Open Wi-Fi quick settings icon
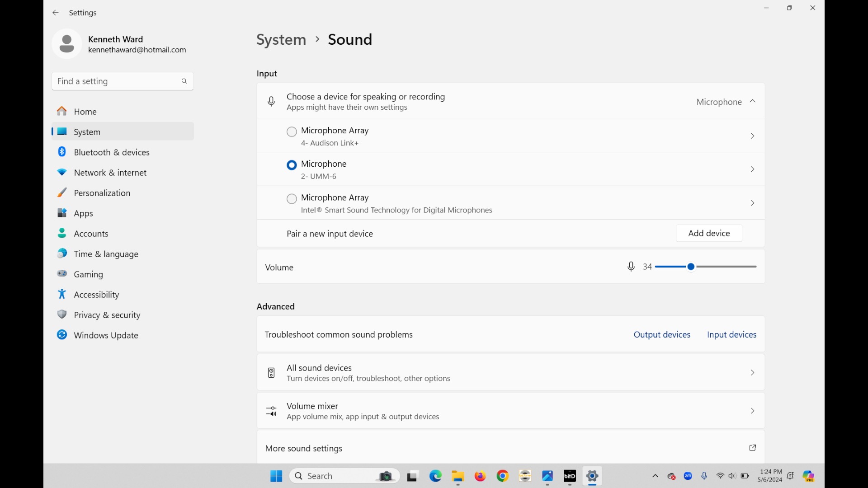The height and width of the screenshot is (488, 868). (x=721, y=476)
